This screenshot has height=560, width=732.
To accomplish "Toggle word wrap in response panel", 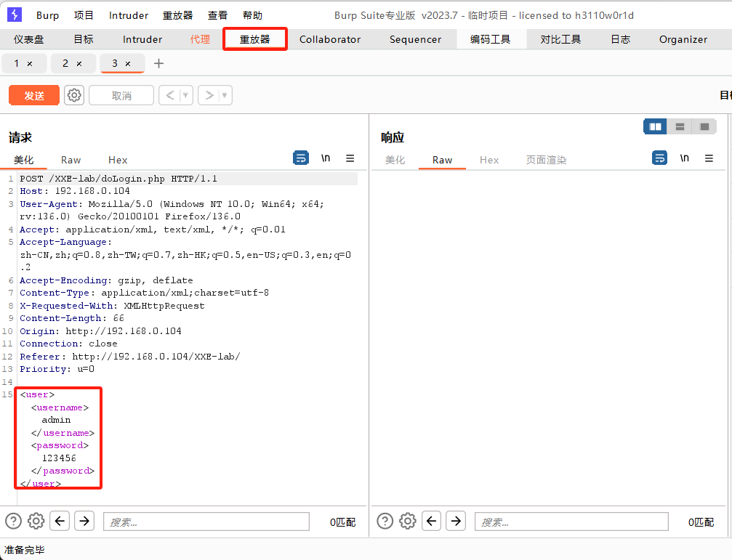I will coord(659,158).
